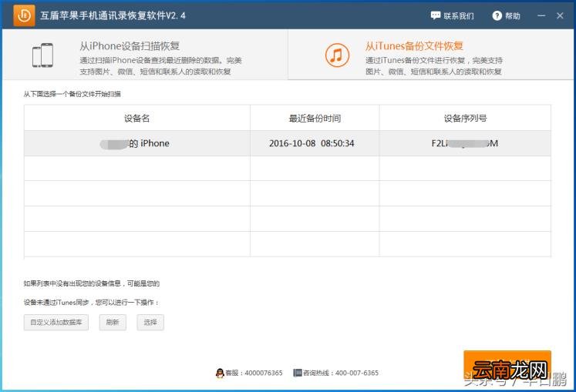Click the hotline phone icon
Screen dimensions: 576x392
(x=297, y=373)
